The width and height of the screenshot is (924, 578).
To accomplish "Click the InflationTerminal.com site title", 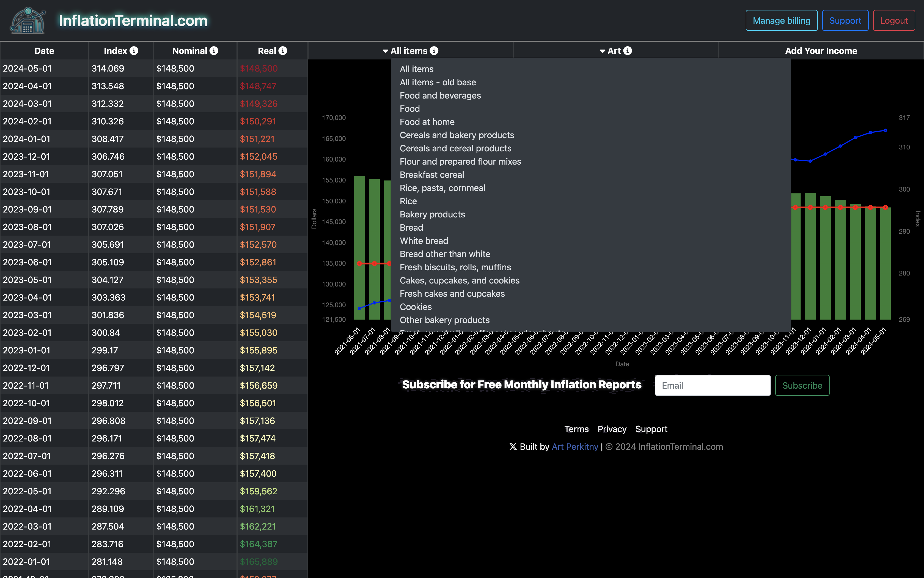I will (133, 20).
